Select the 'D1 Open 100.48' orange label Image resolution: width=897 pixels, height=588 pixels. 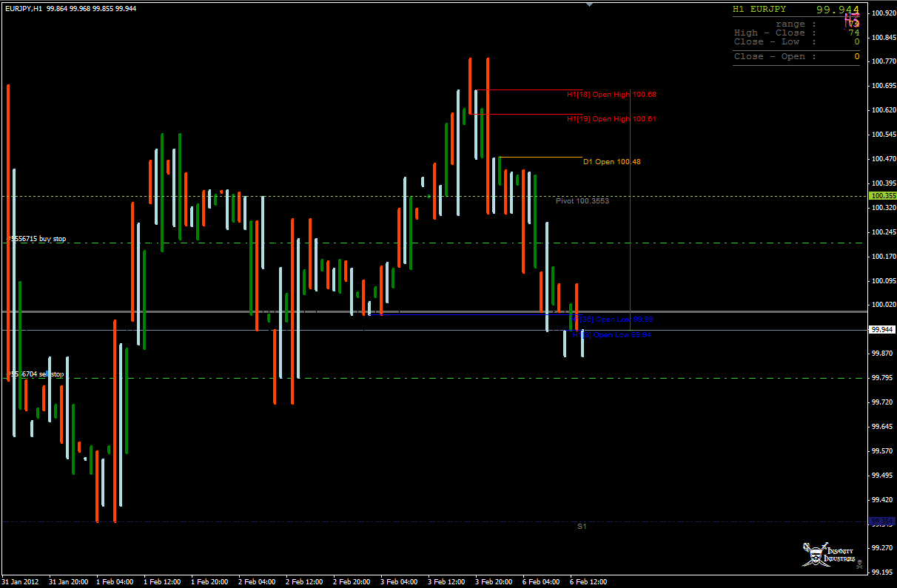click(612, 162)
